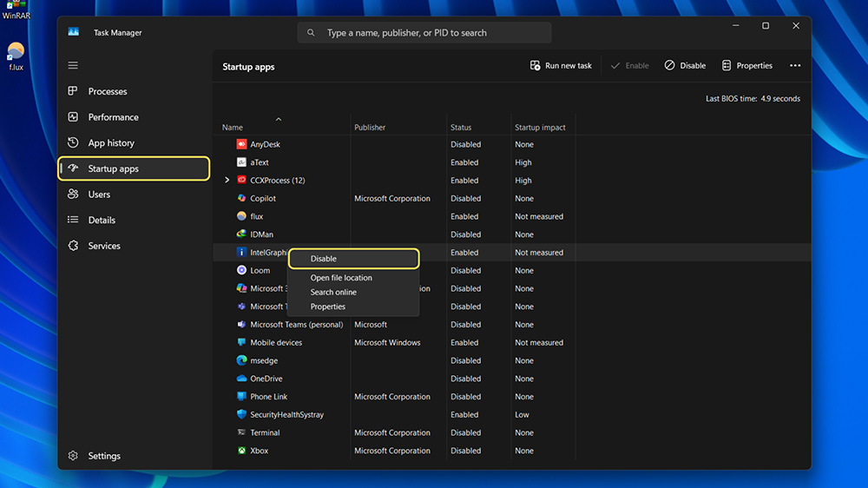Open the f.lux desktop shortcut
The image size is (868, 488).
(16, 56)
